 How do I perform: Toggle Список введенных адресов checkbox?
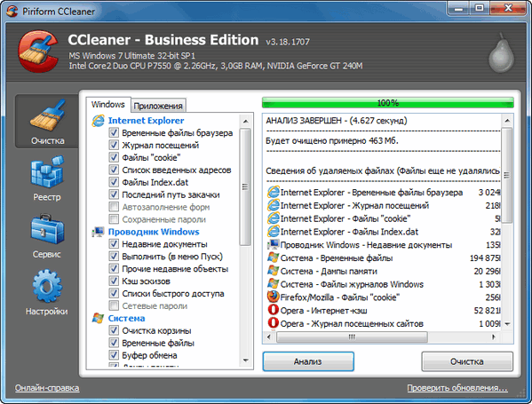(114, 170)
